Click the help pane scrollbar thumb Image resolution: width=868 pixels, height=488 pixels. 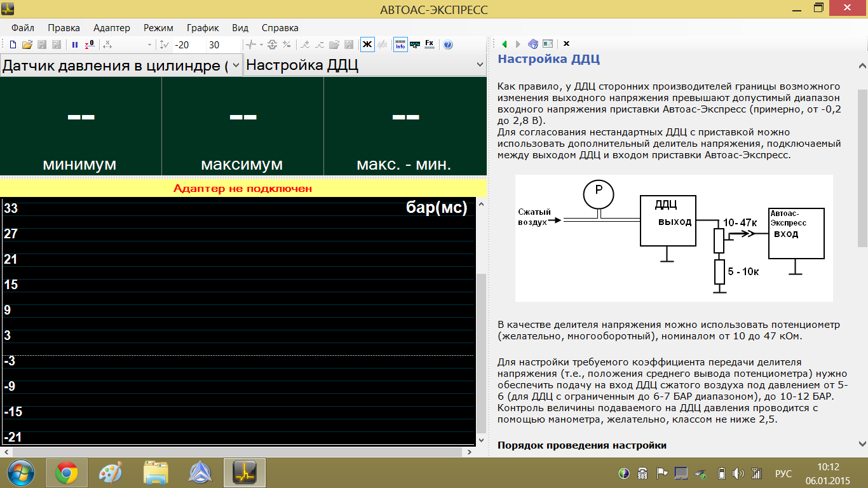click(862, 168)
